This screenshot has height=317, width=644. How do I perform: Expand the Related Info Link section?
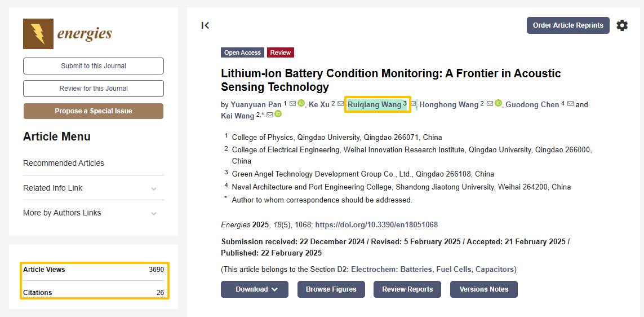154,188
